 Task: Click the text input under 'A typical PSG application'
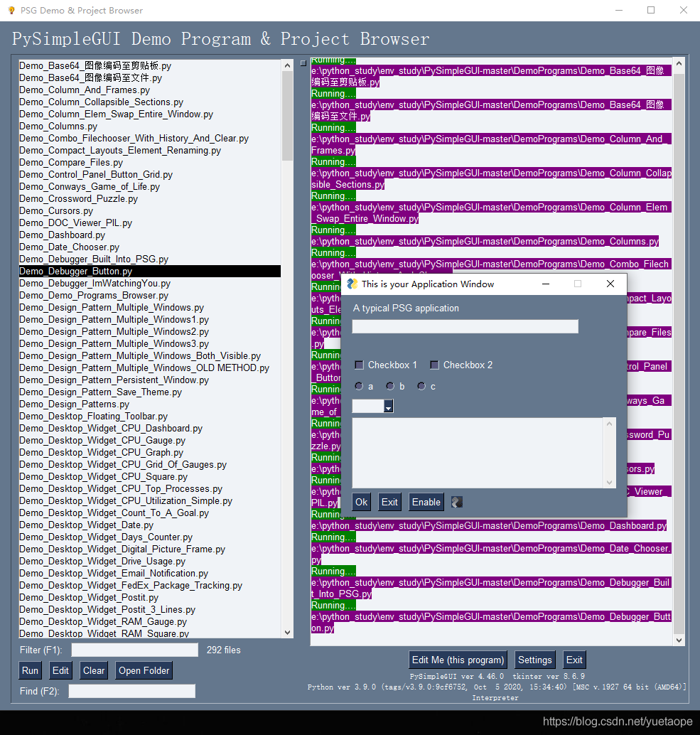pos(465,326)
